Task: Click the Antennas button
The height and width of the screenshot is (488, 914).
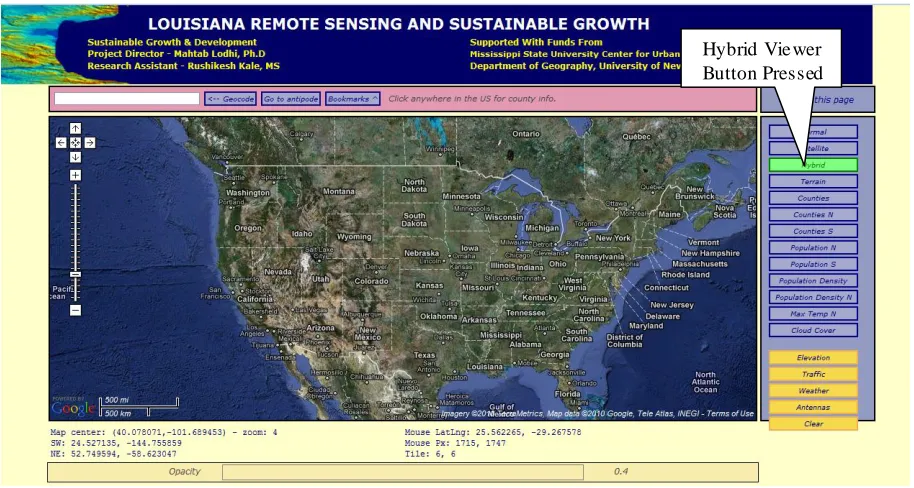Action: tap(813, 408)
